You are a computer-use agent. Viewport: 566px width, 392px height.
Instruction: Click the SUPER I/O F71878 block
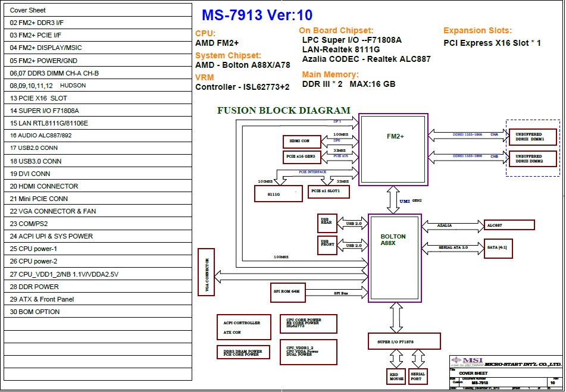click(402, 341)
